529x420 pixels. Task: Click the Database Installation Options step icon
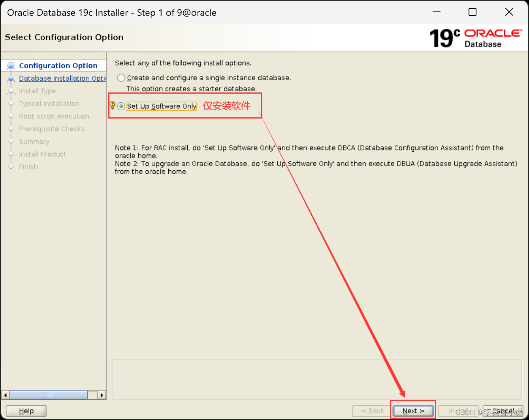click(11, 79)
